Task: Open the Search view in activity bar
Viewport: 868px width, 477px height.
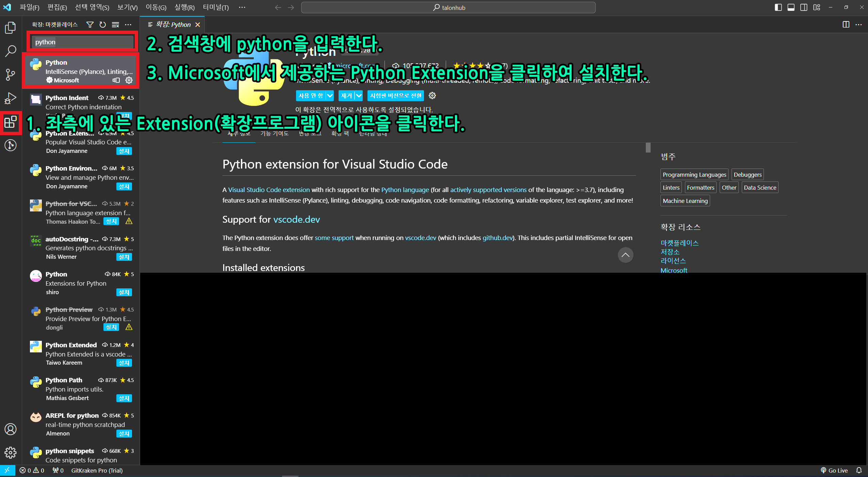Action: pos(10,51)
